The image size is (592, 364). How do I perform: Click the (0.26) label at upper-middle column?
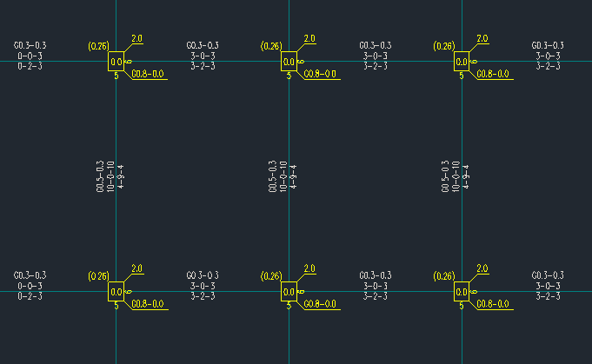pos(271,46)
